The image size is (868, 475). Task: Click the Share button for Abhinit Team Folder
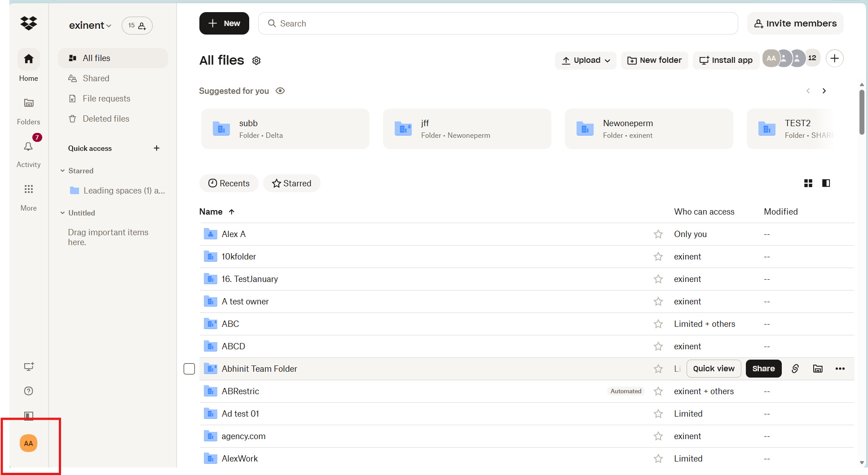pos(763,369)
